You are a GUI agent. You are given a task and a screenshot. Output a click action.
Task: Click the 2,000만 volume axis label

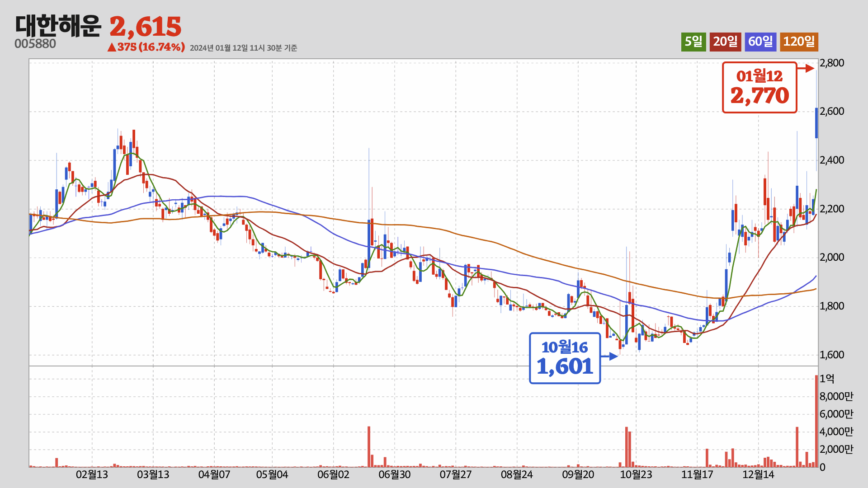pyautogui.click(x=836, y=449)
